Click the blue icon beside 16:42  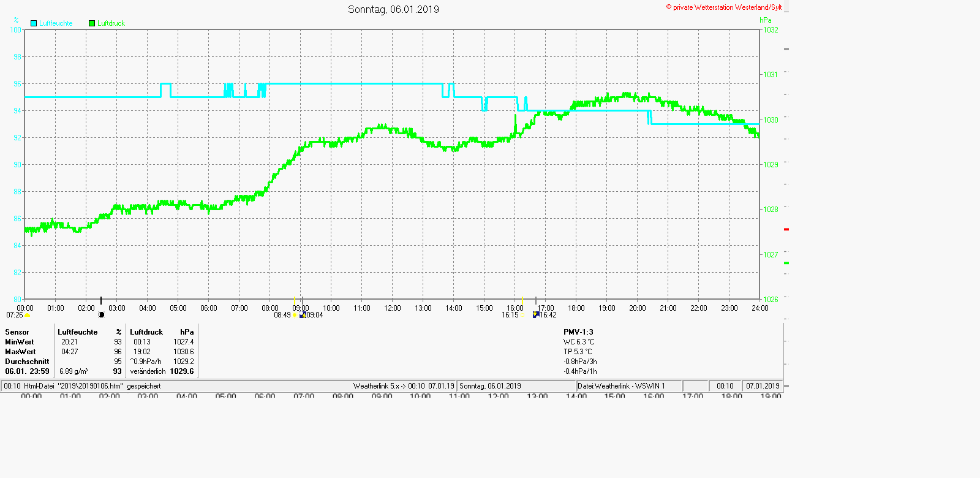[x=536, y=315]
